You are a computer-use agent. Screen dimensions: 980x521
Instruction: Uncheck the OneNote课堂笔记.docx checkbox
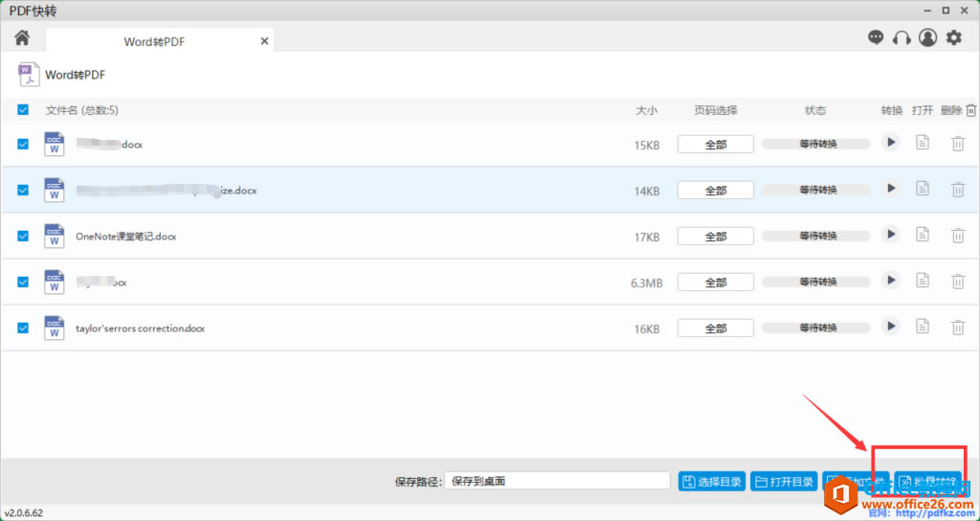(23, 236)
